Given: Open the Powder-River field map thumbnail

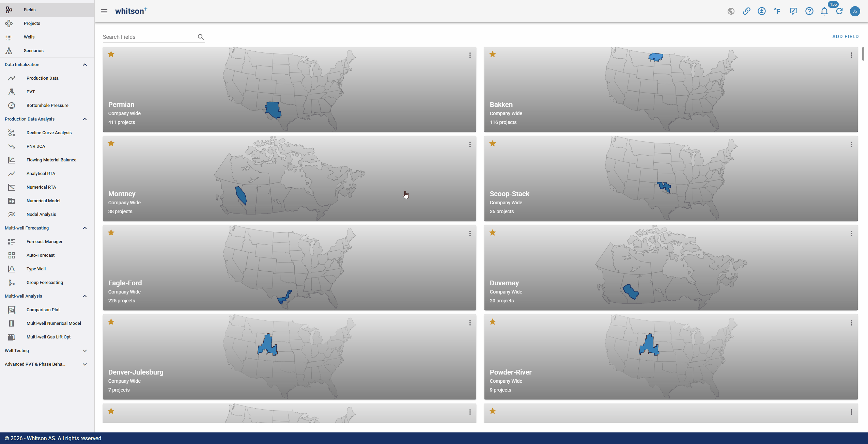Looking at the screenshot, I should click(671, 356).
